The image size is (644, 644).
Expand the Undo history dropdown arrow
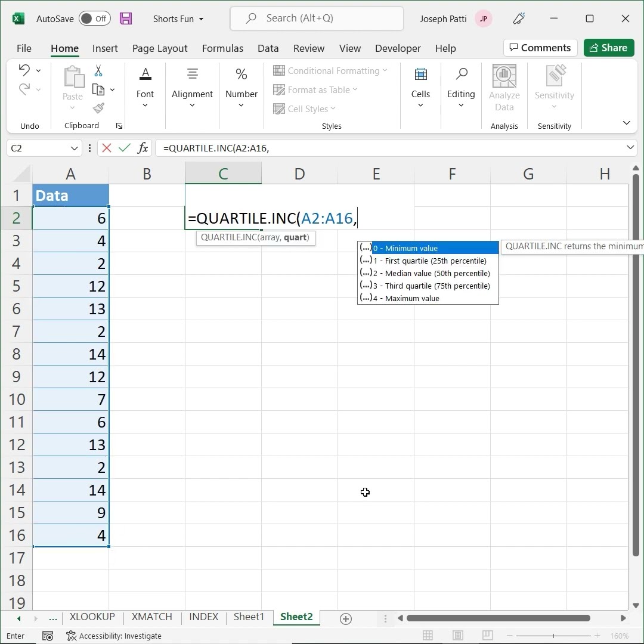point(38,70)
